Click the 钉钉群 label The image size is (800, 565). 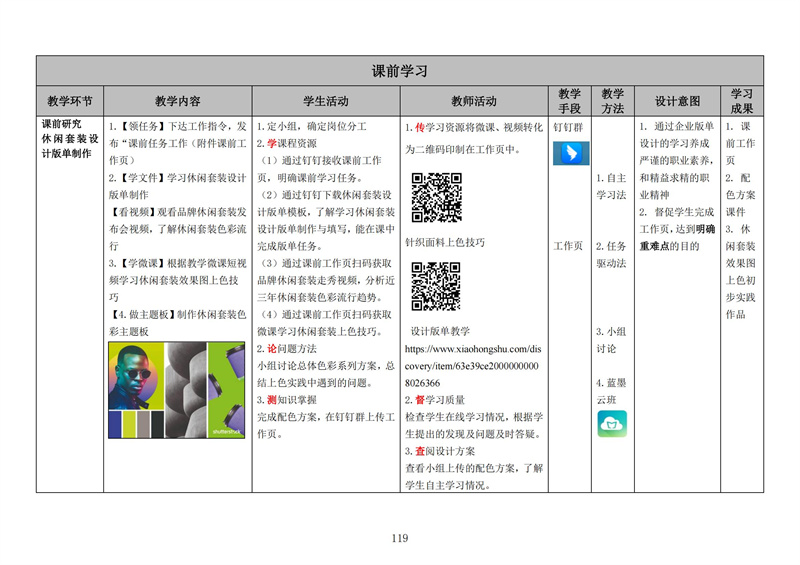coord(568,127)
